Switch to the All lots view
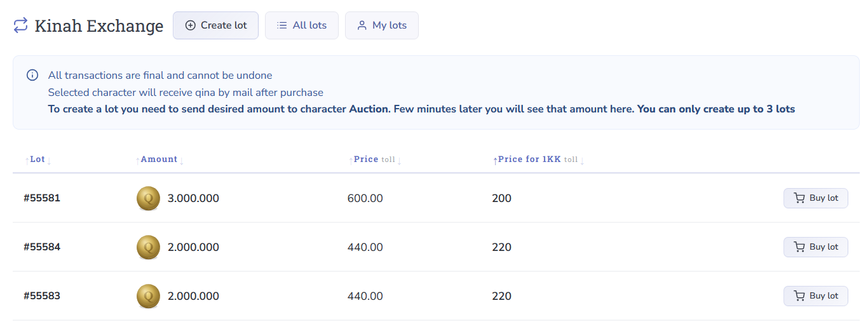The width and height of the screenshot is (868, 324). [302, 25]
